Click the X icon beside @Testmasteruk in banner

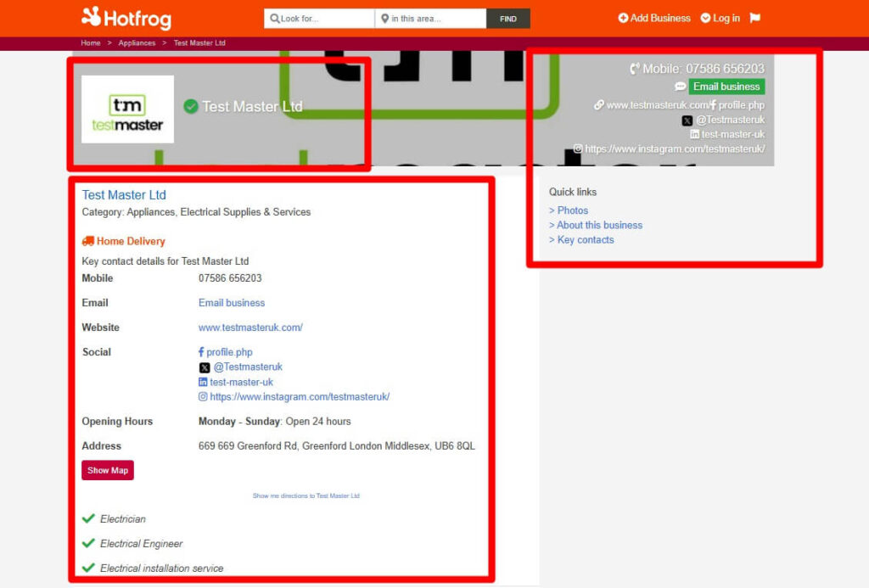(687, 120)
